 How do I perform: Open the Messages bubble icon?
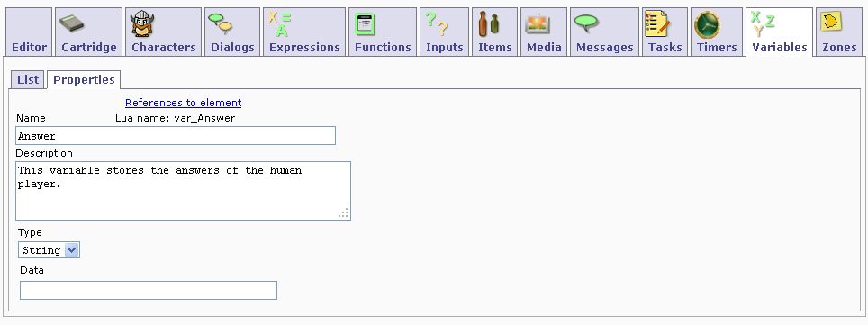tap(586, 23)
